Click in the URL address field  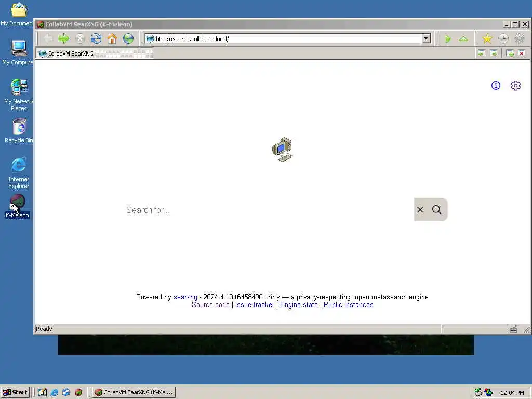click(288, 38)
